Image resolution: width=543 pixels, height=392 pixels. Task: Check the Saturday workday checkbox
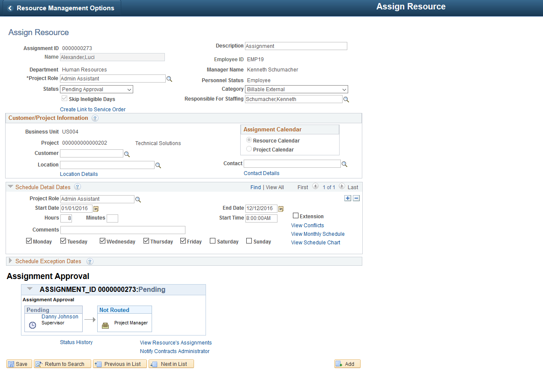coord(212,241)
